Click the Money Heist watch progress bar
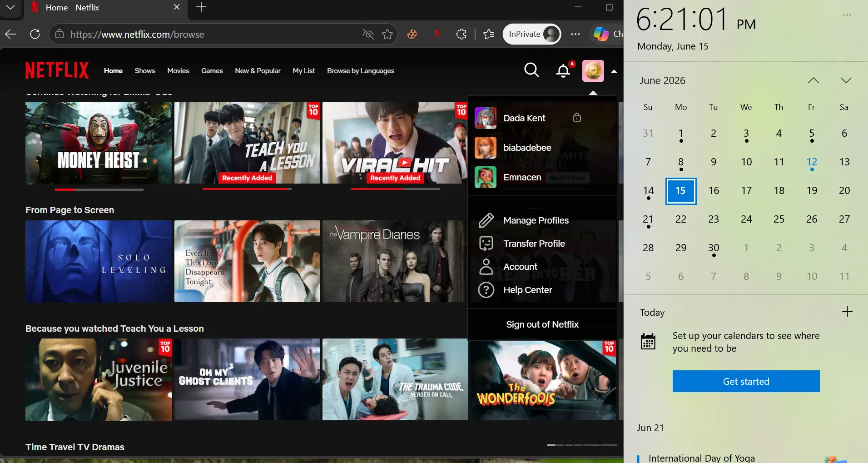The height and width of the screenshot is (463, 868). tap(99, 189)
